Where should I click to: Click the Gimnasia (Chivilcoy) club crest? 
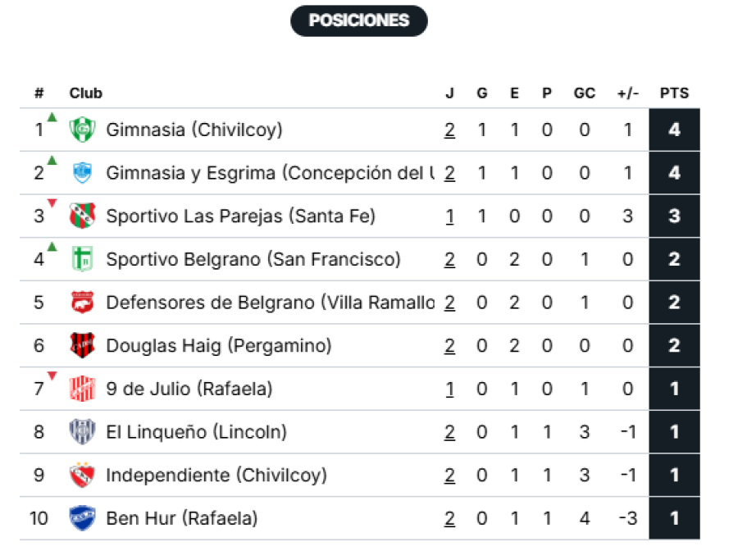82,130
